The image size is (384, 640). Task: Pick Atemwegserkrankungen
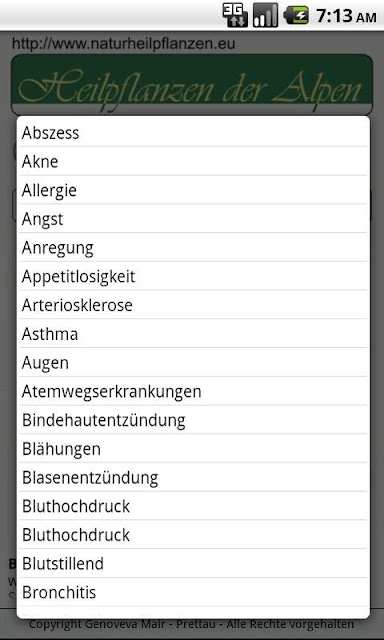pyautogui.click(x=193, y=391)
